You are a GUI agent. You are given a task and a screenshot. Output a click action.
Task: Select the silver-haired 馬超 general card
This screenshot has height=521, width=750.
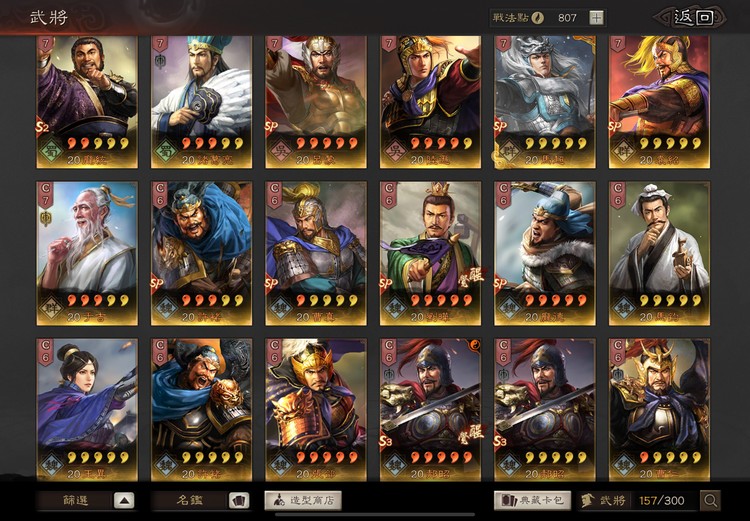point(545,101)
